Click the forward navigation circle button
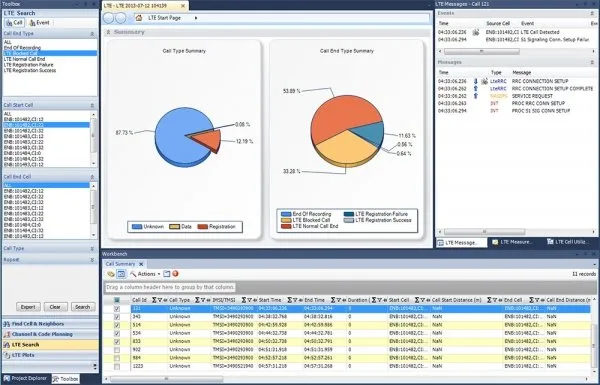Viewport: 600px width, 385px height. click(x=121, y=18)
